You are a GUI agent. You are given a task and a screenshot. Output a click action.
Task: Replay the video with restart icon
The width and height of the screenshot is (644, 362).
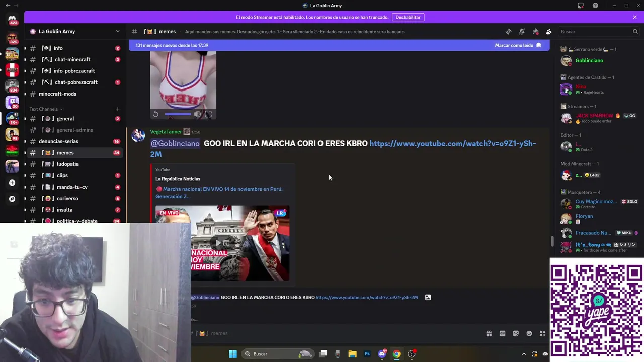click(x=155, y=114)
